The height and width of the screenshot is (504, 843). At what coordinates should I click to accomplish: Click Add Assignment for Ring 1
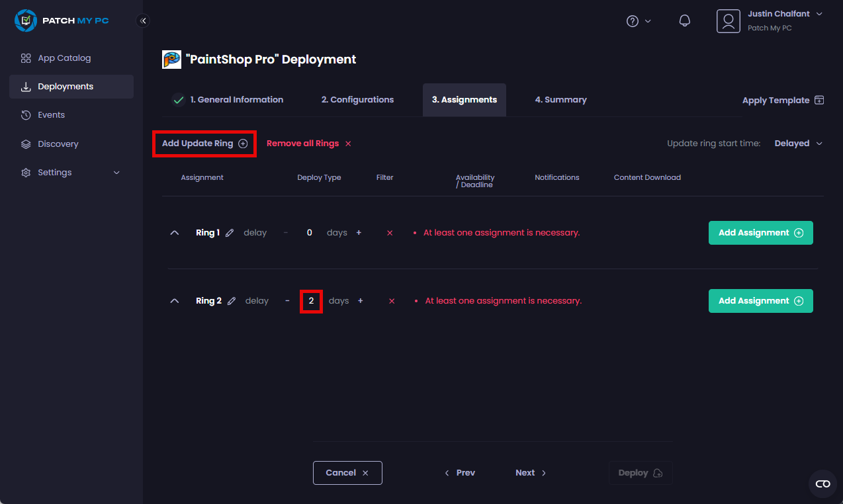(x=760, y=233)
